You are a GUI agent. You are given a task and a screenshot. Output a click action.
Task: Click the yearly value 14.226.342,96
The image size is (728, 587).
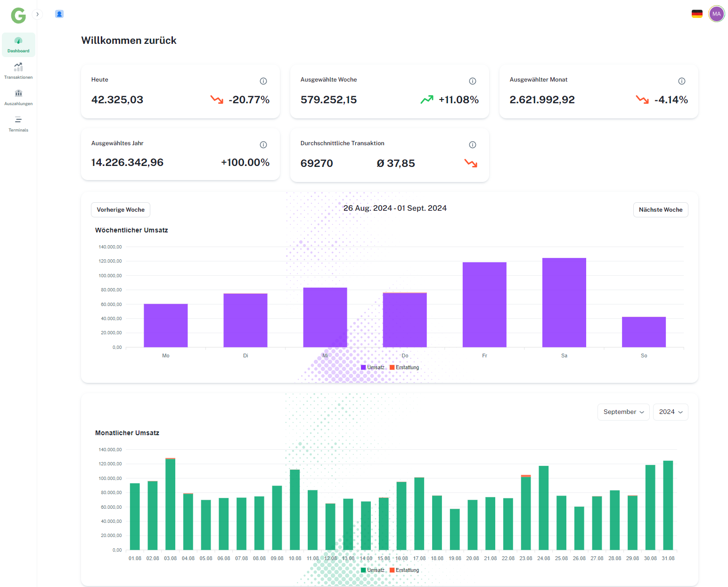pos(127,163)
